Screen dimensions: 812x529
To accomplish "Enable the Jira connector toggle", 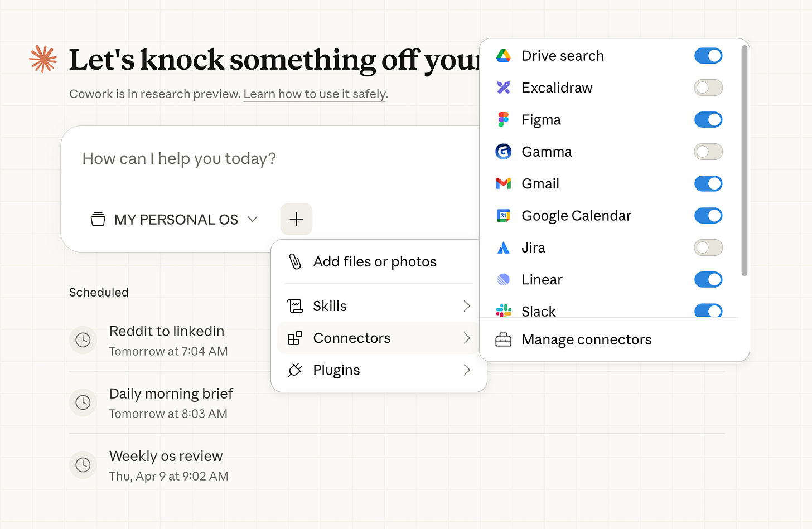I will coord(708,247).
